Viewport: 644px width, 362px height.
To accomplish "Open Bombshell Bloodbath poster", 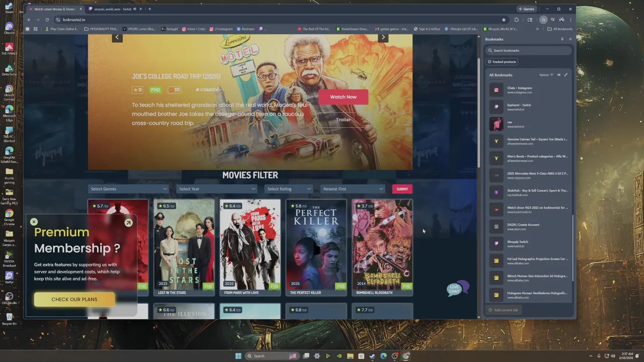I will pos(382,248).
